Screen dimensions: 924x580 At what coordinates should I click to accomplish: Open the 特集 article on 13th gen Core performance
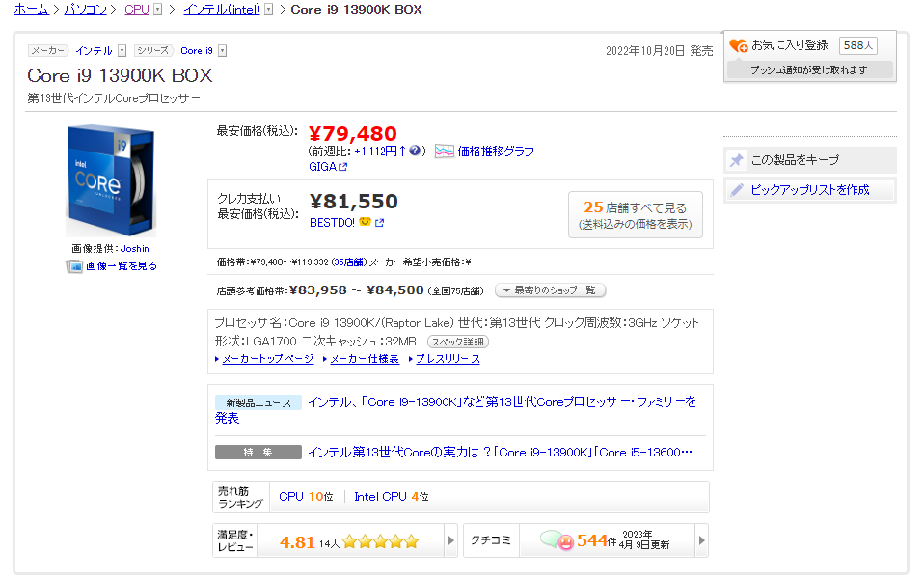pyautogui.click(x=500, y=452)
